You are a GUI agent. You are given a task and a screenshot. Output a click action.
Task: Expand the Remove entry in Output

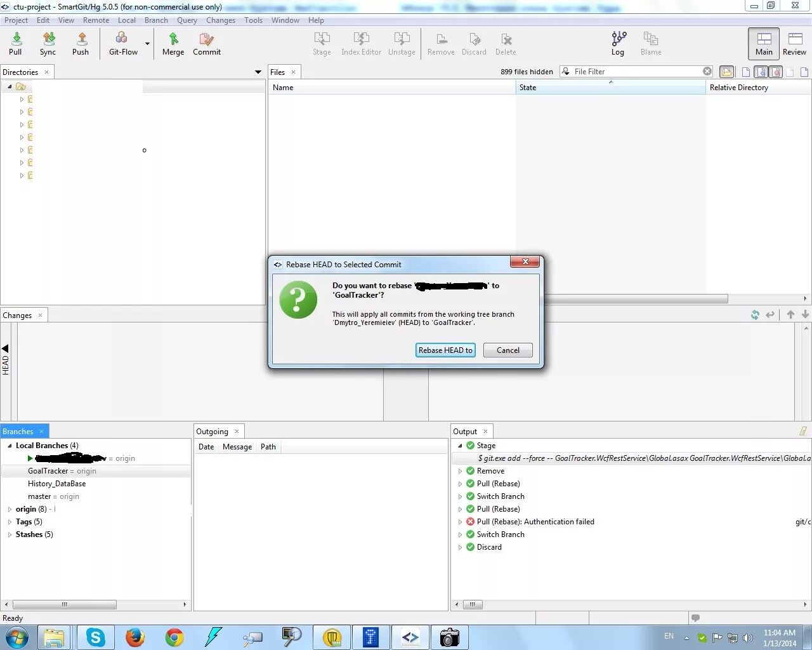click(x=460, y=471)
